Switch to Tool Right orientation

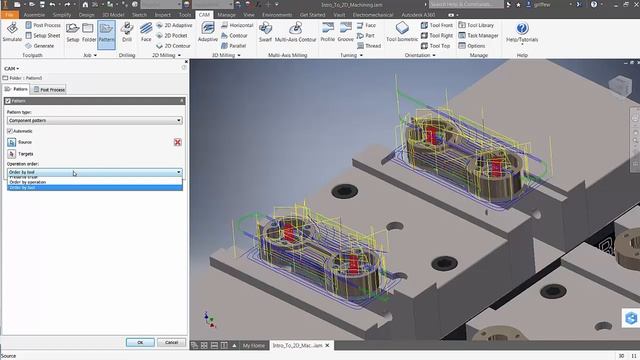pyautogui.click(x=437, y=36)
